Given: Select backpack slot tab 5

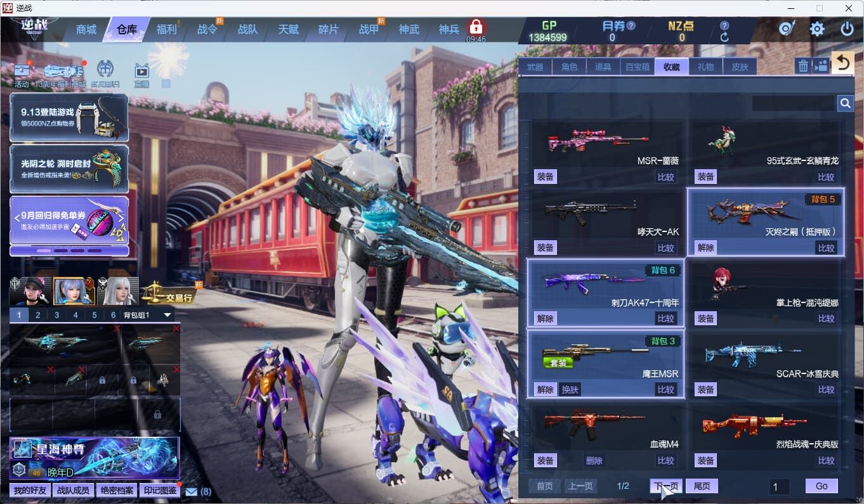Looking at the screenshot, I should (95, 315).
